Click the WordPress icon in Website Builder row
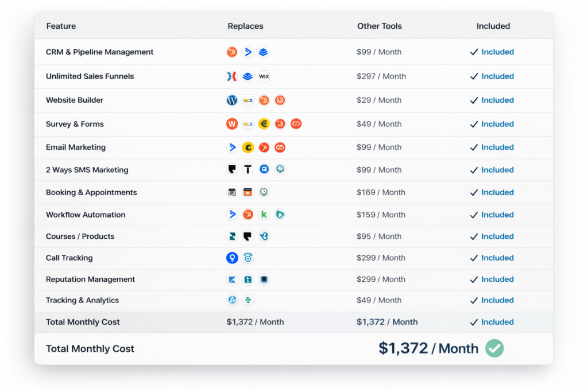Viewport: 588px width, 392px height. click(x=232, y=100)
